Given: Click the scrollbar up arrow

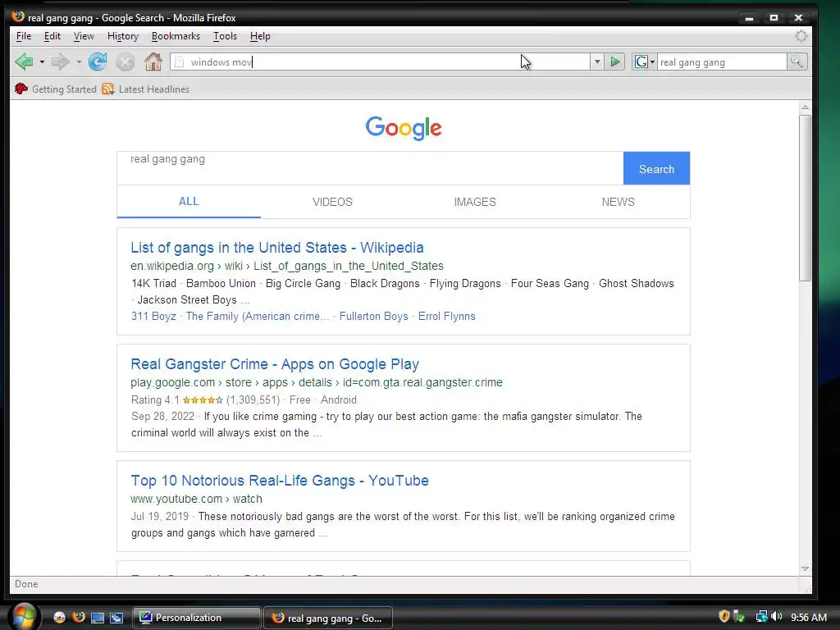Looking at the screenshot, I should click(805, 107).
